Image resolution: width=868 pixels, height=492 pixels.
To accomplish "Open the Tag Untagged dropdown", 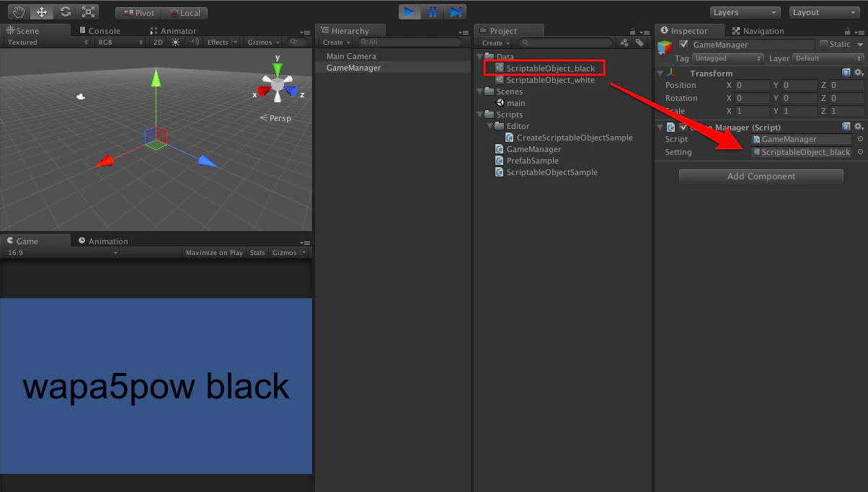I will 728,58.
